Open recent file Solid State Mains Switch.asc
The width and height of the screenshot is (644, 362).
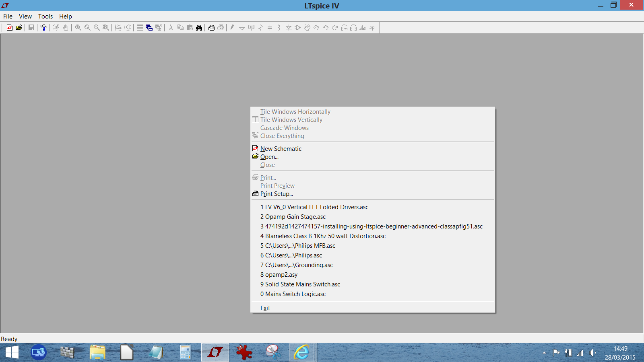coord(373,284)
